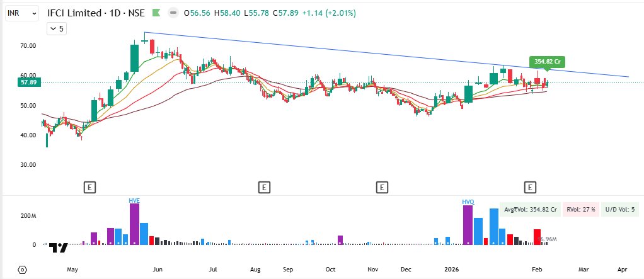The height and width of the screenshot is (279, 644).
Task: Click the Jun time axis label
Action: [158, 270]
